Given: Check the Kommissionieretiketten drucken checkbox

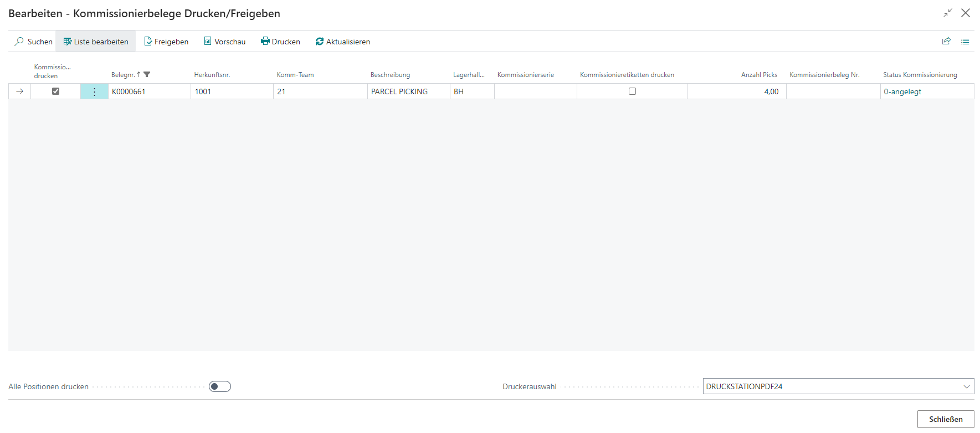Looking at the screenshot, I should coord(632,91).
